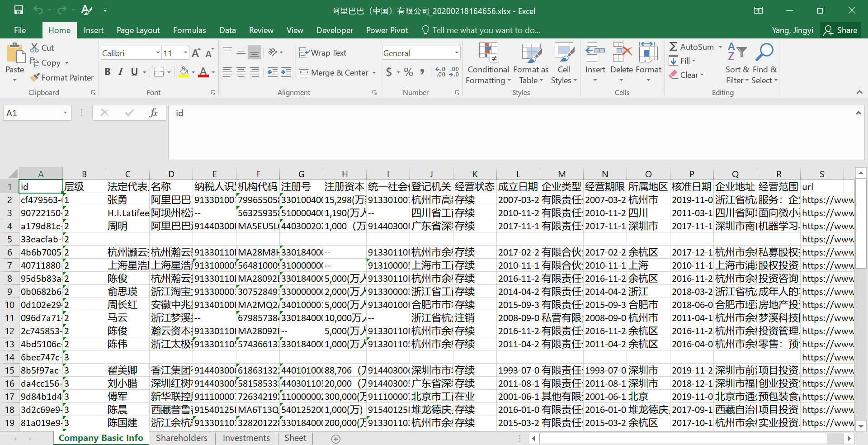
Task: Click the Insert Function fx button
Action: click(x=153, y=113)
